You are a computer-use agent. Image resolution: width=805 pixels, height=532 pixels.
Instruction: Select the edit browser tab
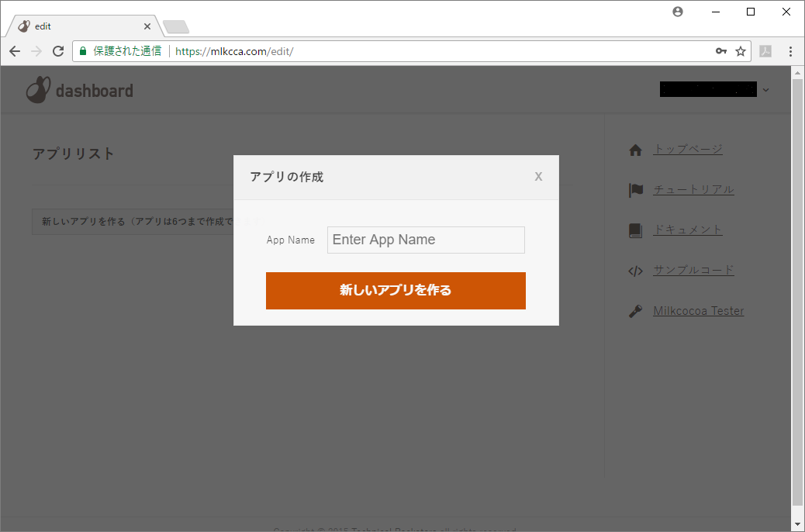pyautogui.click(x=85, y=26)
